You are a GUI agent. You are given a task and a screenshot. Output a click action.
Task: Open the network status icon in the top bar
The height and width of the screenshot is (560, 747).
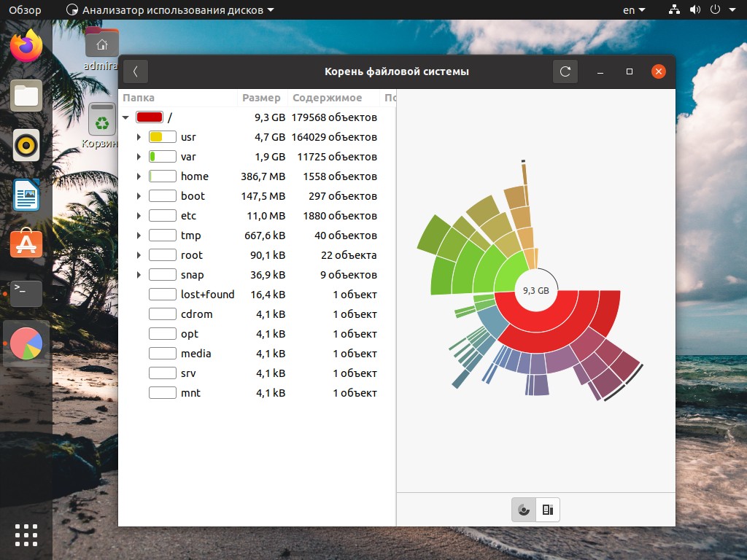click(674, 9)
